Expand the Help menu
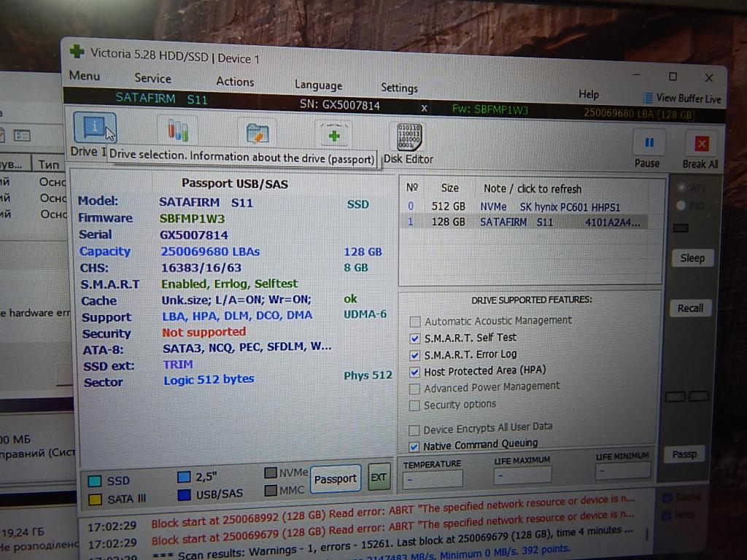Screen dimensions: 747x560 point(588,94)
